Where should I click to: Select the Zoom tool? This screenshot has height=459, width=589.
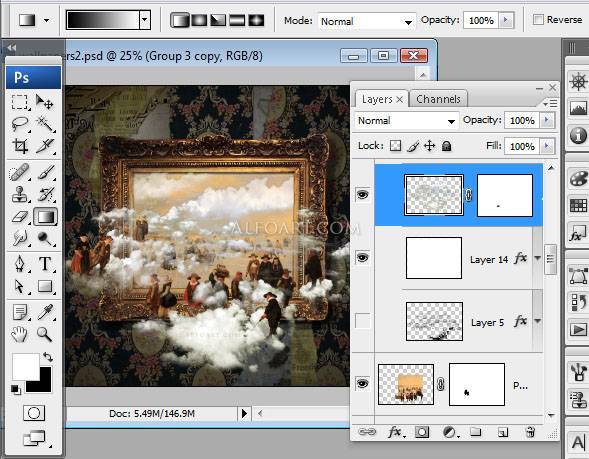pyautogui.click(x=44, y=334)
